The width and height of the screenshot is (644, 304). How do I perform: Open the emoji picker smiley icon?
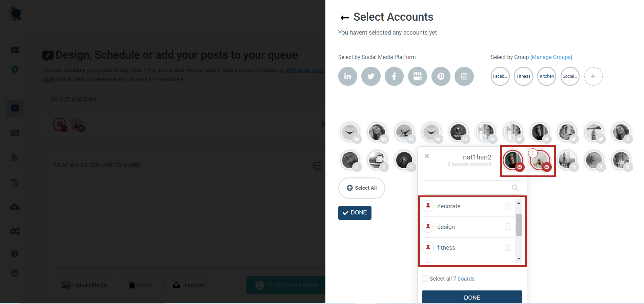317,166
